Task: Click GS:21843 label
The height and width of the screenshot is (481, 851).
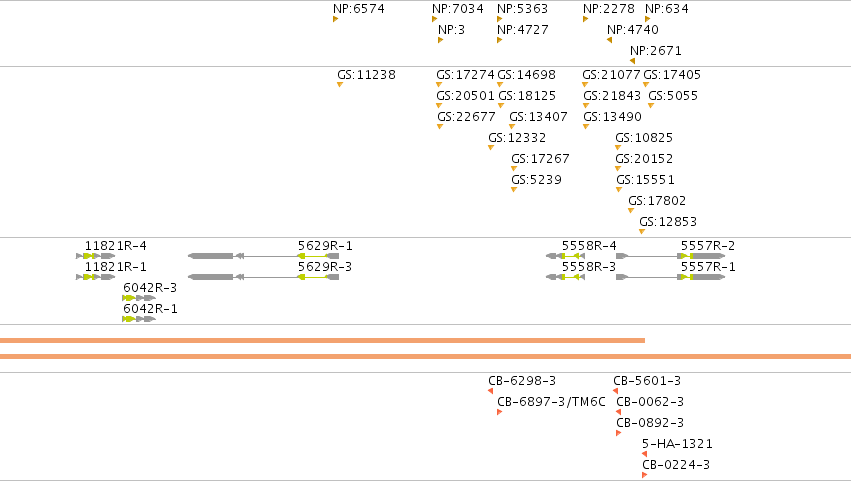Action: [x=612, y=96]
